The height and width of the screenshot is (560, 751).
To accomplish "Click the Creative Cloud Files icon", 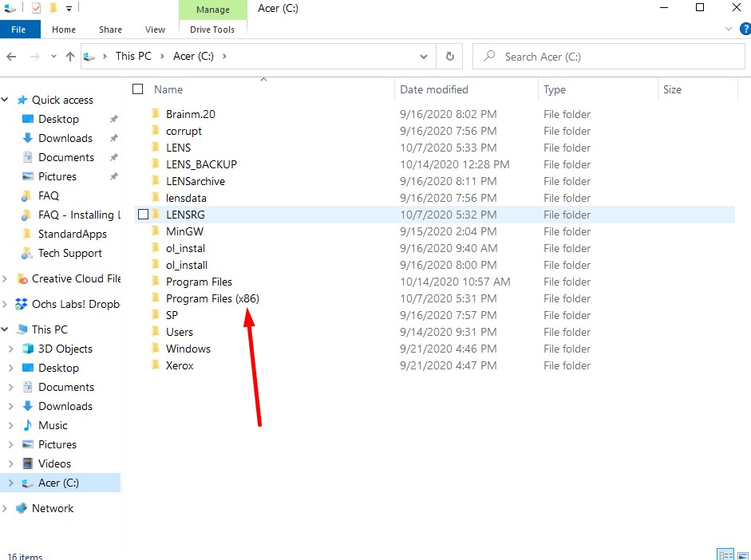I will [x=22, y=278].
